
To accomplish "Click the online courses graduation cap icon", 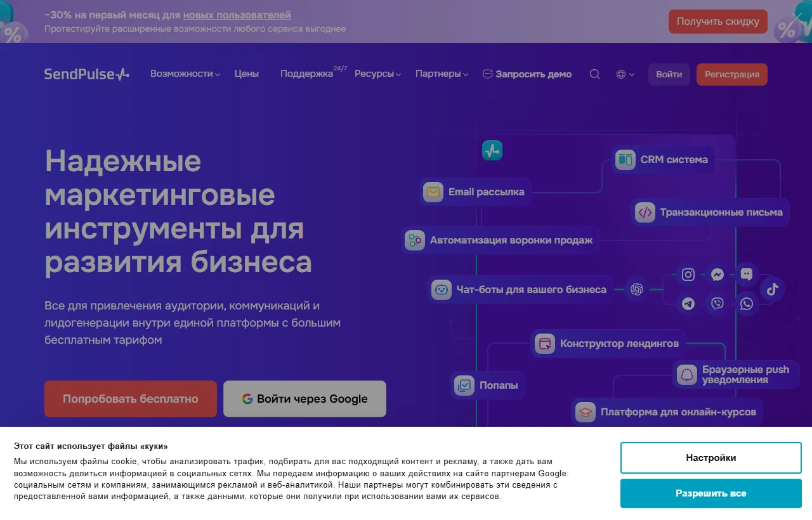I will point(586,412).
